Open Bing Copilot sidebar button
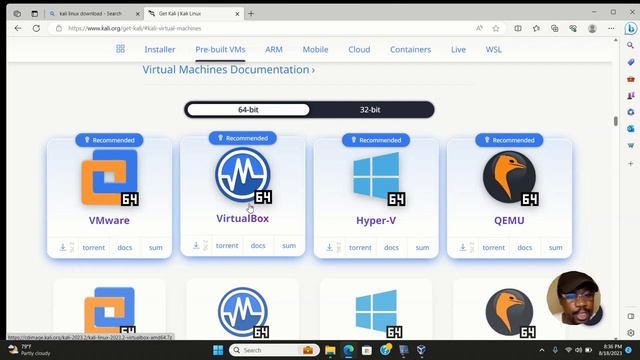The image size is (640, 360). coord(631,28)
